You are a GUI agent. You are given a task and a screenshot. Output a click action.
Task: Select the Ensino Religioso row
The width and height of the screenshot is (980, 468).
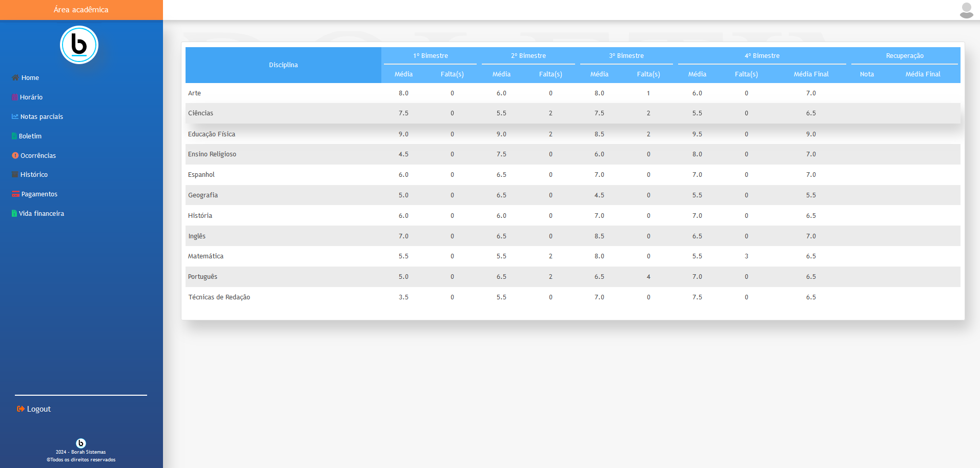[573, 154]
